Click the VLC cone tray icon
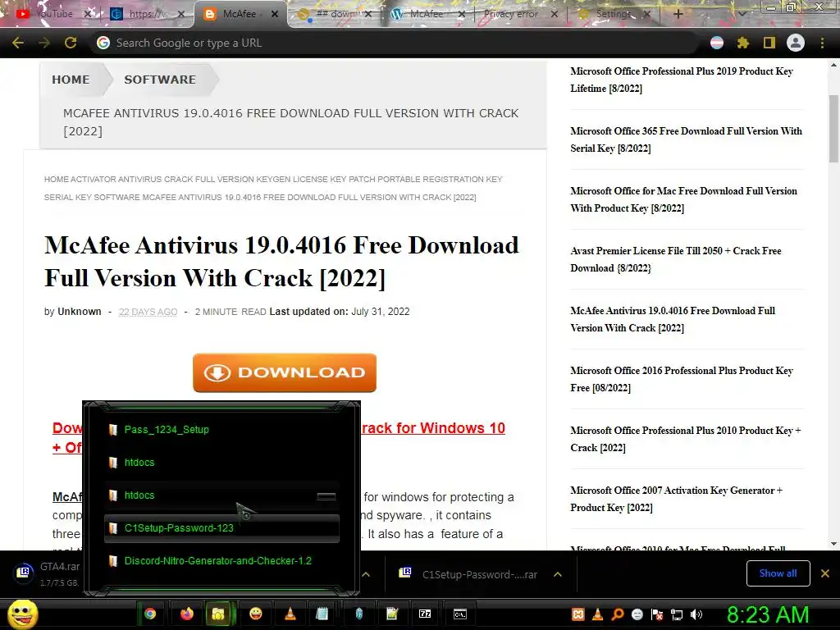840x630 pixels. [x=597, y=614]
